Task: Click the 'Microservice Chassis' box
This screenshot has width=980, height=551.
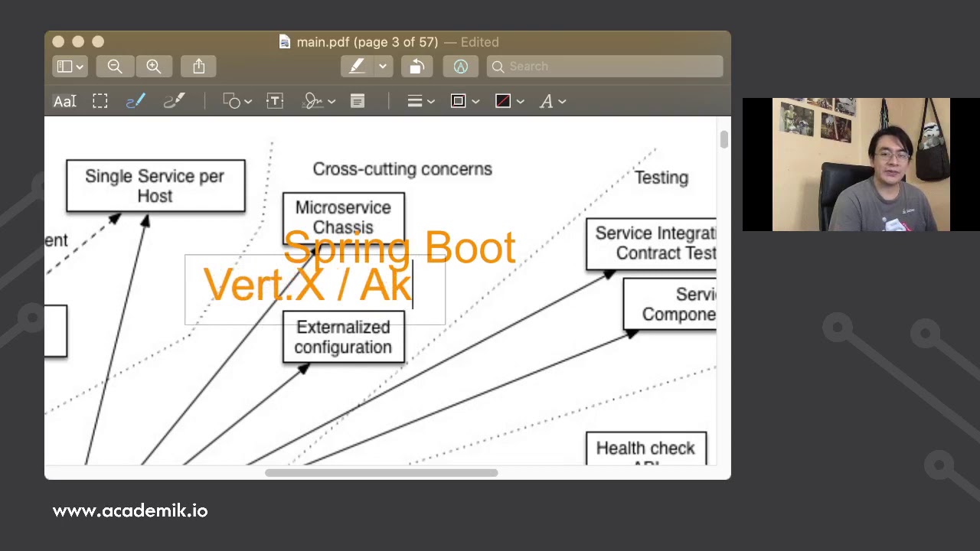Action: 343,217
